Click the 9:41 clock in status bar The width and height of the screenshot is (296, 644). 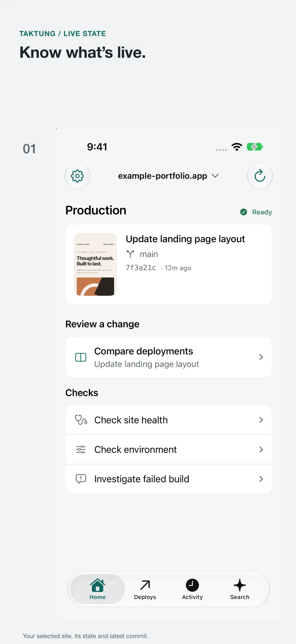pos(97,147)
